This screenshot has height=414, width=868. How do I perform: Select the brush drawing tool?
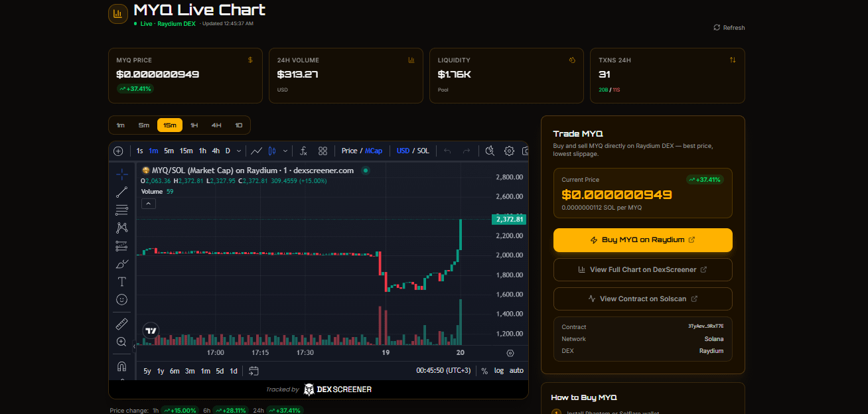coord(122,264)
